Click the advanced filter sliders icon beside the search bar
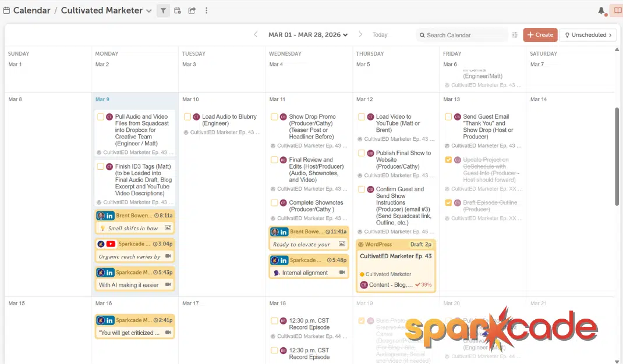 (515, 35)
